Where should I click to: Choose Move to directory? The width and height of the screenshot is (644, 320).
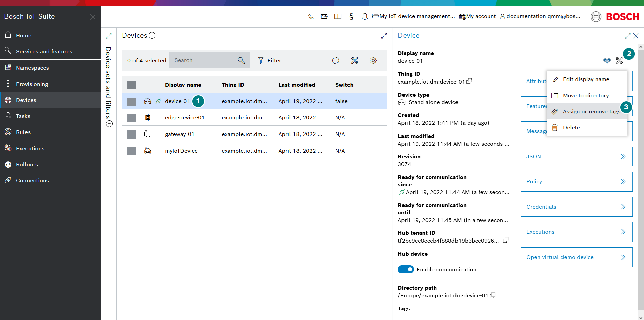(x=587, y=95)
